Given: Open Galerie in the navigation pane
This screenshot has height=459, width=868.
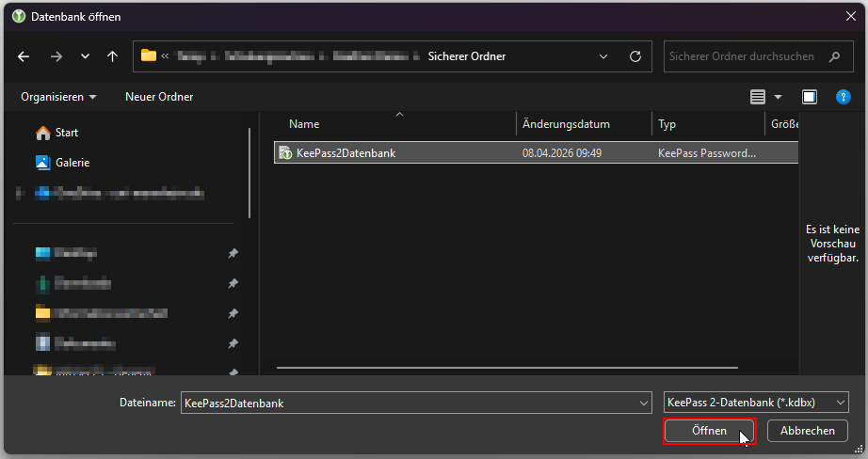Looking at the screenshot, I should click(x=72, y=163).
